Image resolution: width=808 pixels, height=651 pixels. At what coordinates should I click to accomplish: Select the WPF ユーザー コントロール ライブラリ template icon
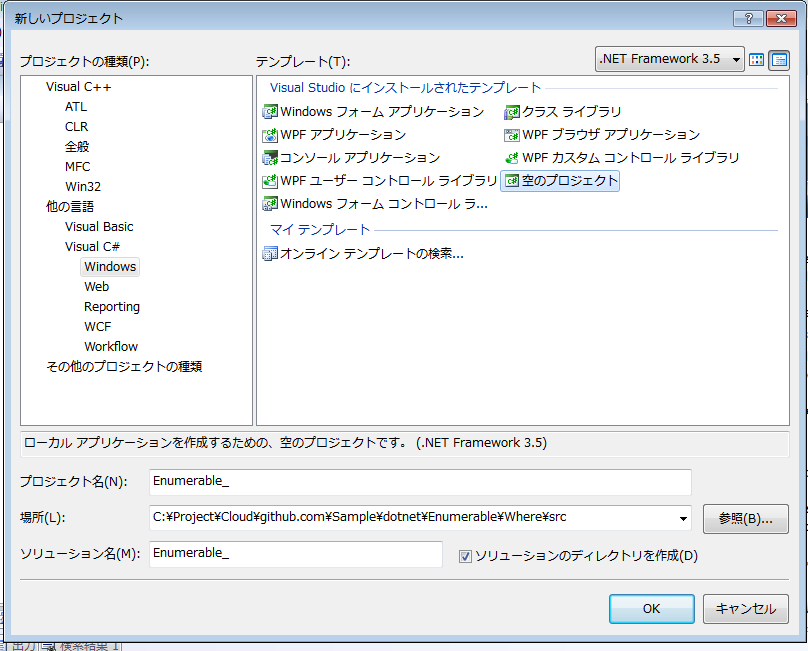click(x=270, y=181)
